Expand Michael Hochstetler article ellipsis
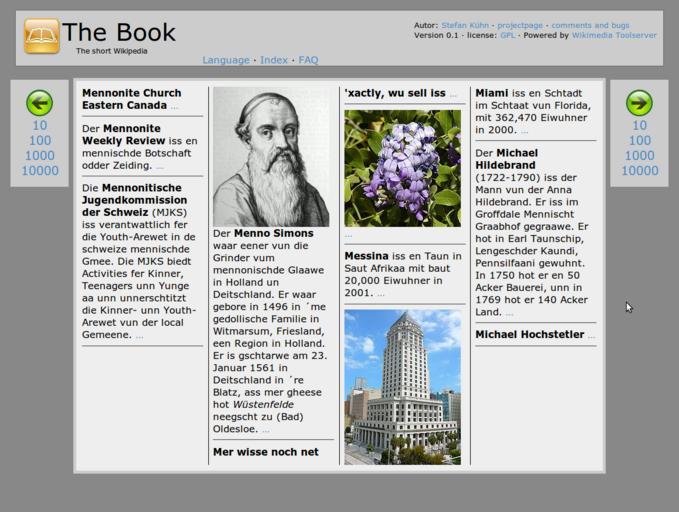679x512 pixels. tap(592, 336)
